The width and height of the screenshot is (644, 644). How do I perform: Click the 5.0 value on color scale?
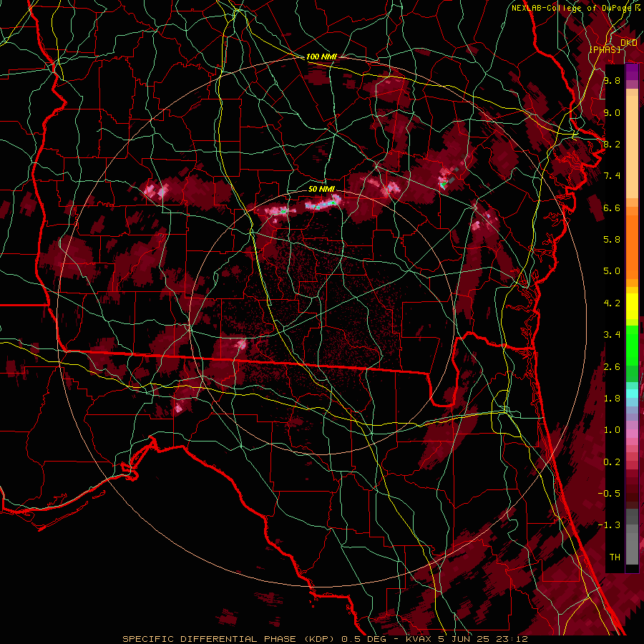[612, 271]
